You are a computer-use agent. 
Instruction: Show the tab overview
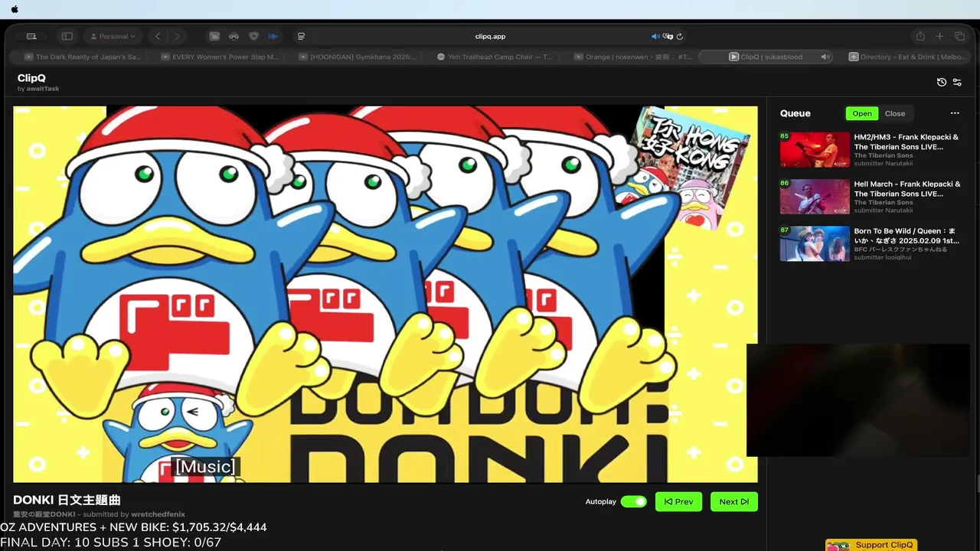click(x=959, y=36)
